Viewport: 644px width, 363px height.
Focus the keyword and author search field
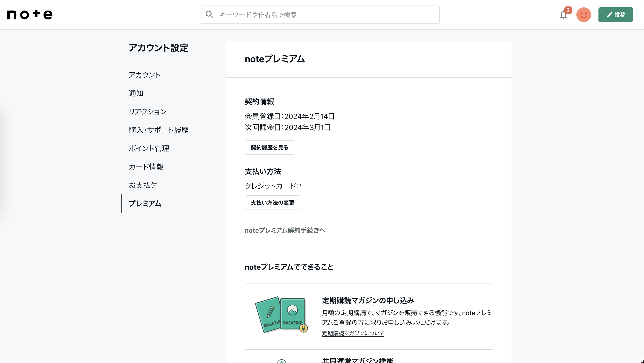320,15
